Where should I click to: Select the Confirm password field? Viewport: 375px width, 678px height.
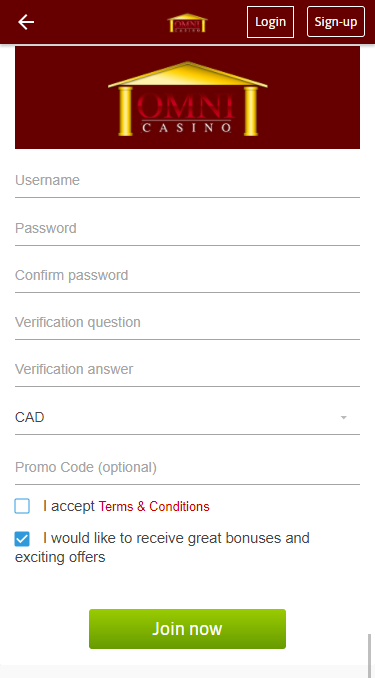[187, 275]
